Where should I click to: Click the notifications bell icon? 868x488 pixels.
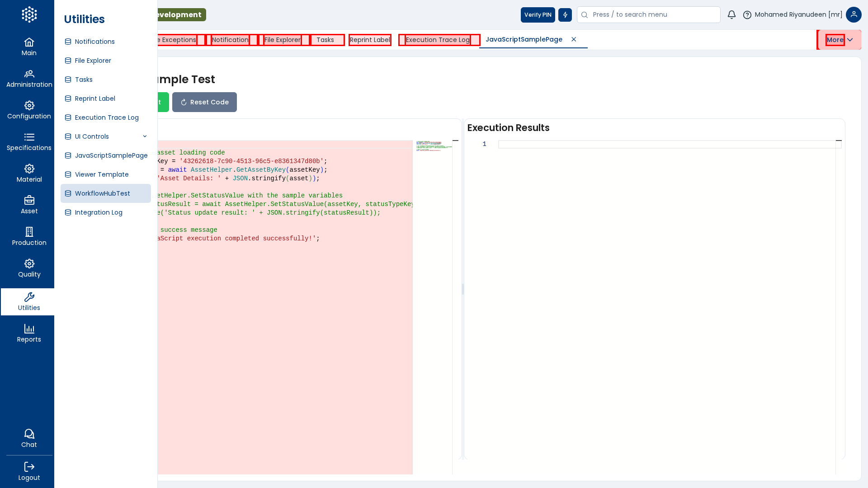tap(731, 15)
